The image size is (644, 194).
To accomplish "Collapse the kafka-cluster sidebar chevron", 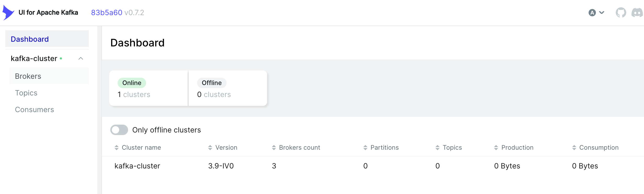I will [x=81, y=58].
